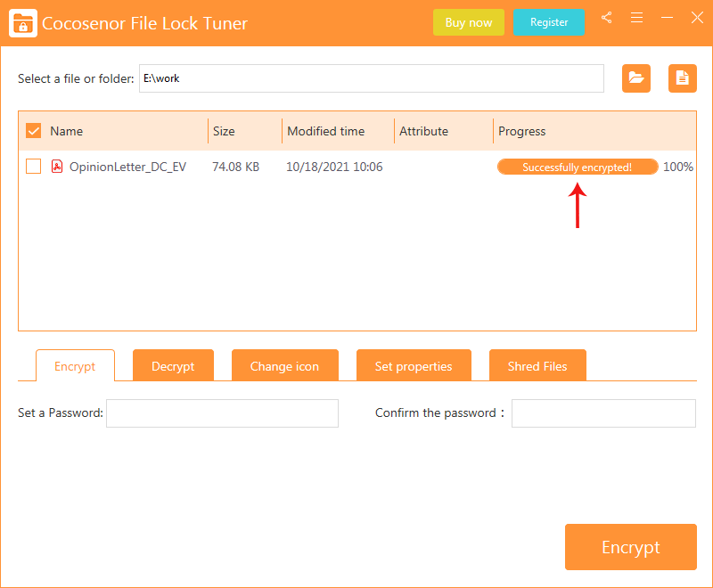Click Buy now button
The height and width of the screenshot is (588, 713).
469,22
